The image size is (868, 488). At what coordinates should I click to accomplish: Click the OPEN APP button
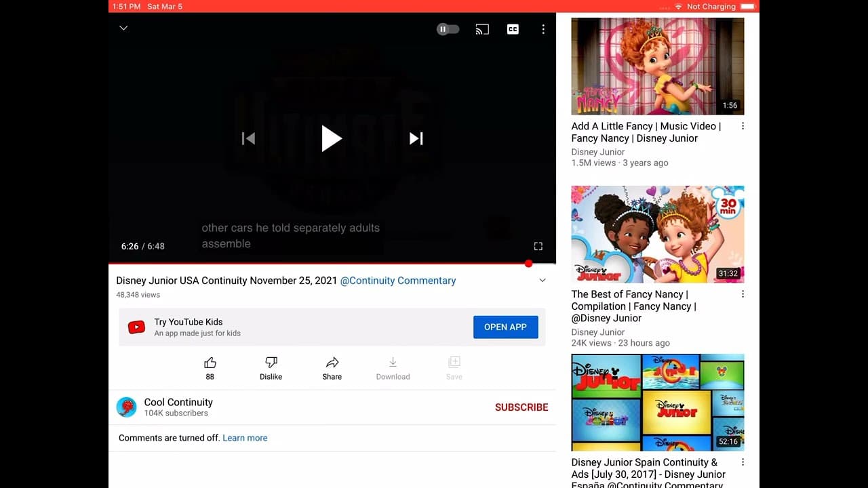pos(506,327)
